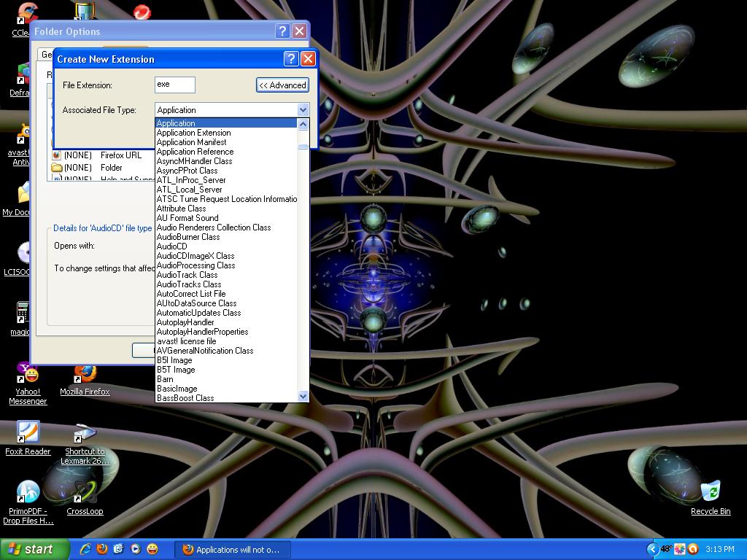Click the Associated File Type combo box

[231, 110]
